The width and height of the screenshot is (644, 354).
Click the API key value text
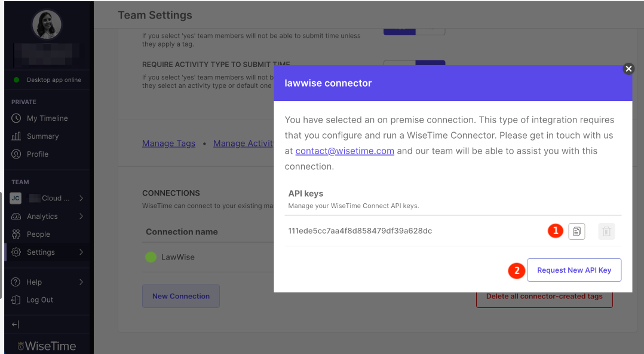pyautogui.click(x=360, y=231)
